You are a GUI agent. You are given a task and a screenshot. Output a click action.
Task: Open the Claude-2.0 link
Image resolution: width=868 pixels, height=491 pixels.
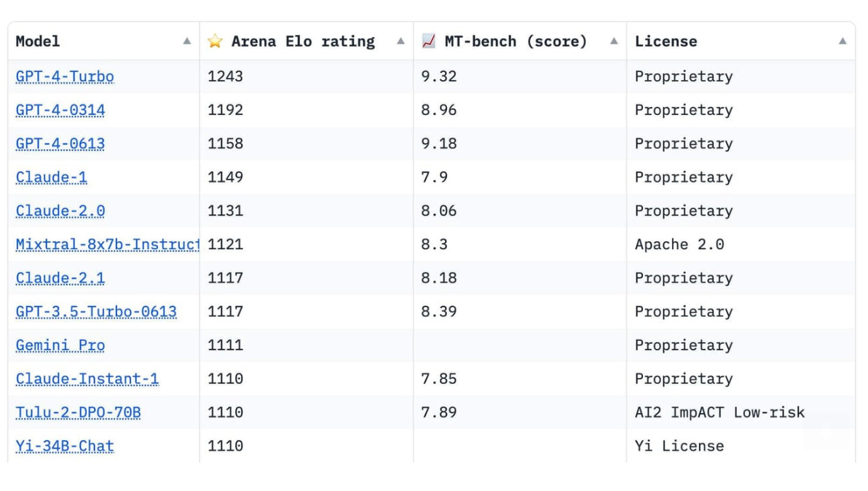60,211
